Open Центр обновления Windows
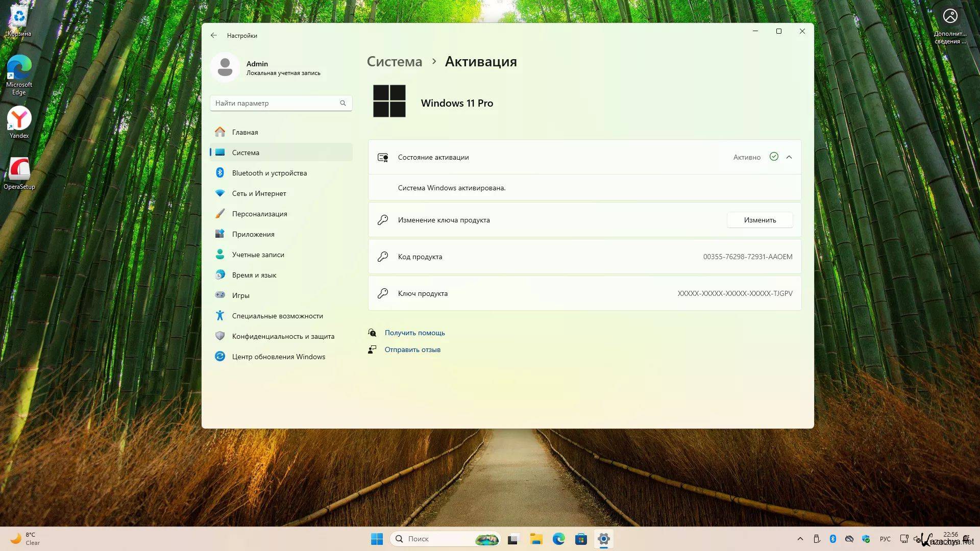Viewport: 980px width, 551px height. pos(278,357)
